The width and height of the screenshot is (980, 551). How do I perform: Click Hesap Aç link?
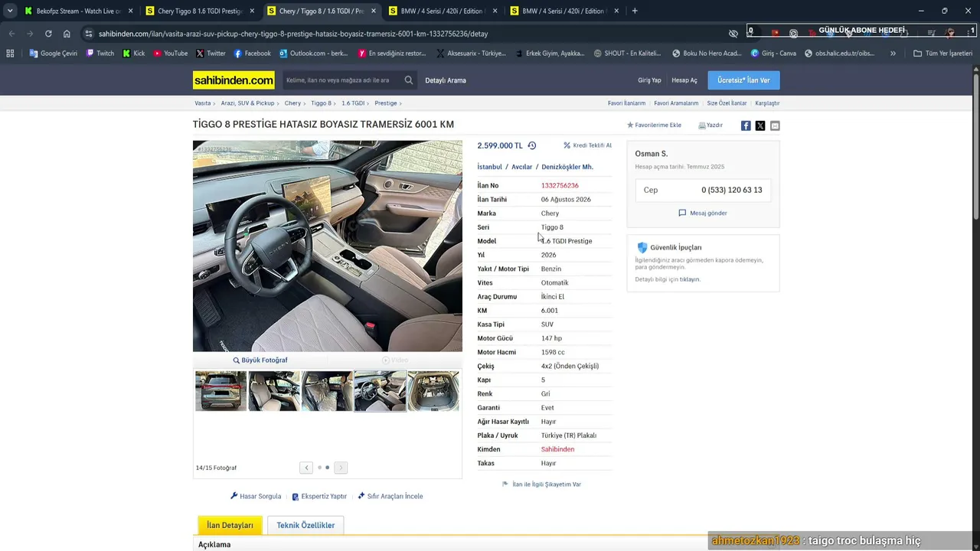(684, 80)
